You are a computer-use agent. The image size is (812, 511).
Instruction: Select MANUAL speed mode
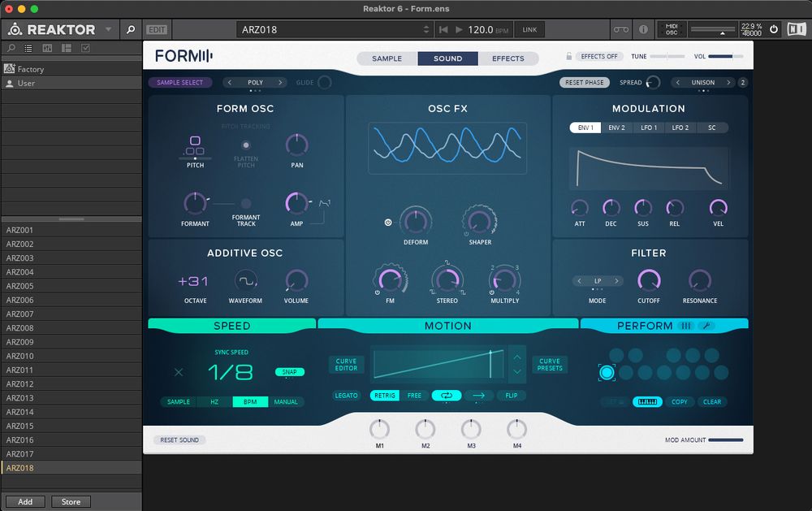(x=286, y=401)
